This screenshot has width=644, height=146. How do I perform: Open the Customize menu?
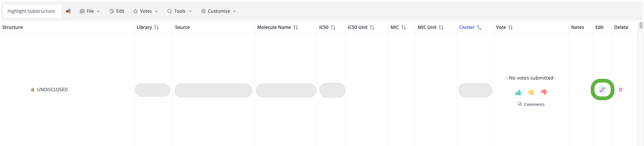219,11
